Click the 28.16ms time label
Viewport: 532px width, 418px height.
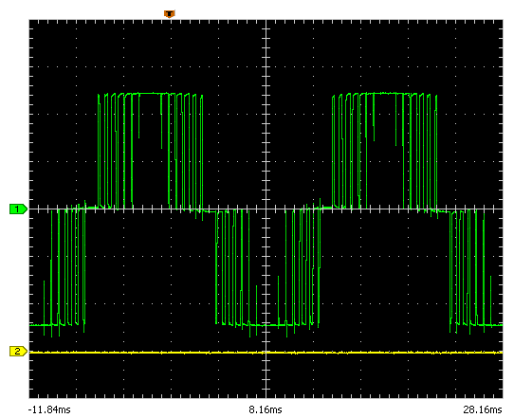coord(482,409)
